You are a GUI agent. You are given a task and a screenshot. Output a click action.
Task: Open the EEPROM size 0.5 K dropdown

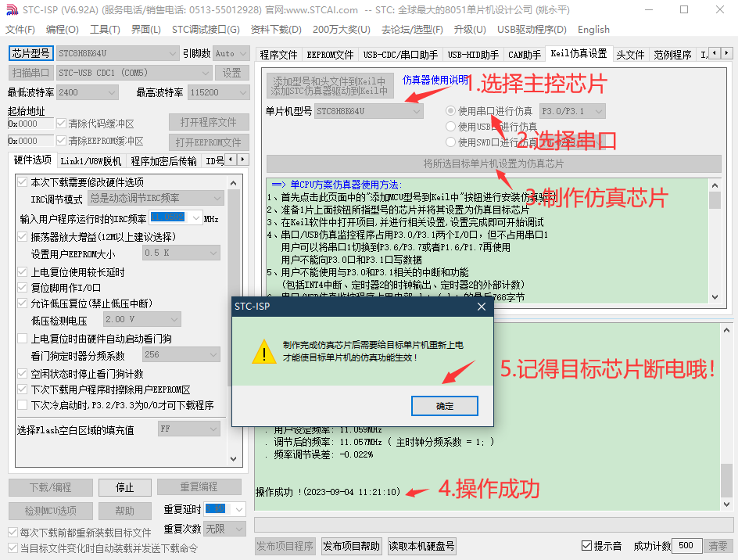point(181,253)
